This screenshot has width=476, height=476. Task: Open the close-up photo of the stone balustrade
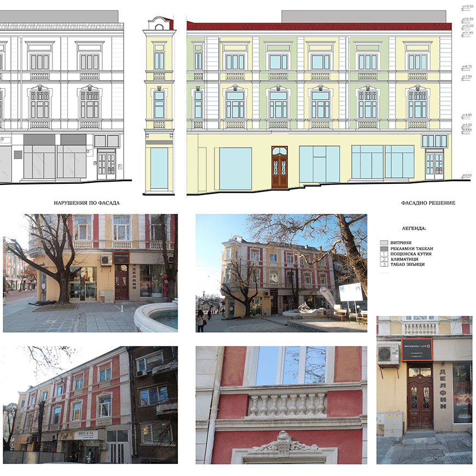[281, 405]
